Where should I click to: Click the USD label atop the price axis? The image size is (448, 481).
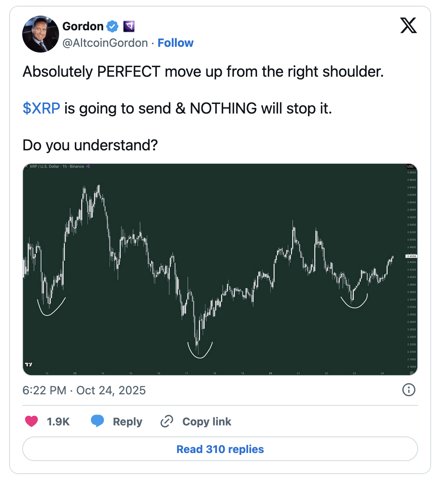pyautogui.click(x=410, y=167)
